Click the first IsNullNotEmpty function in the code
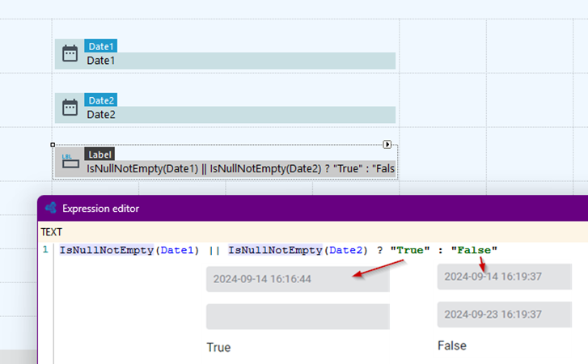Viewport: 588px width, 364px height. click(107, 250)
